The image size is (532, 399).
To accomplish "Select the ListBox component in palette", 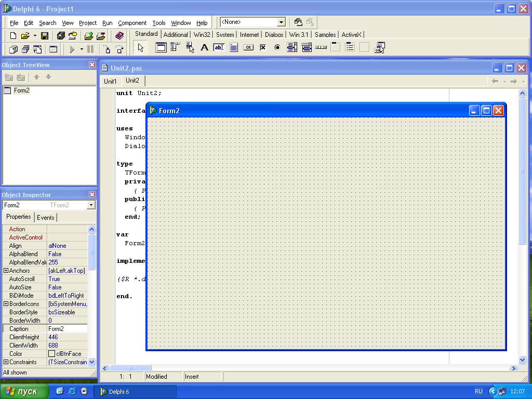I will (292, 48).
